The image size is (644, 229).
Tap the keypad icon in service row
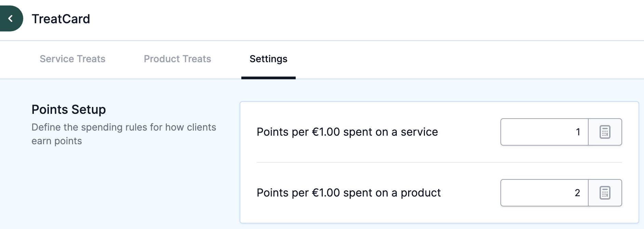point(605,132)
